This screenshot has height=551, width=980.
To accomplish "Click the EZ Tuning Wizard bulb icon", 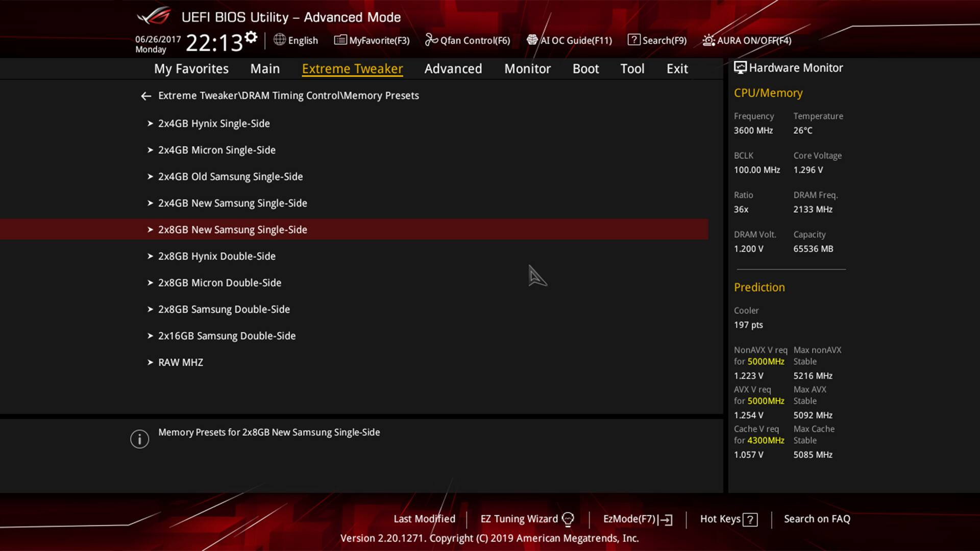I will [568, 519].
